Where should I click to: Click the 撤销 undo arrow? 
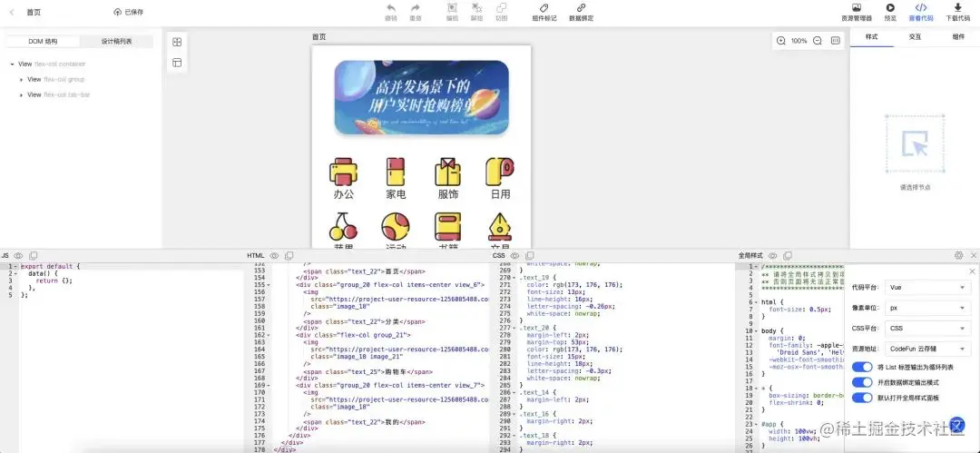coord(390,8)
